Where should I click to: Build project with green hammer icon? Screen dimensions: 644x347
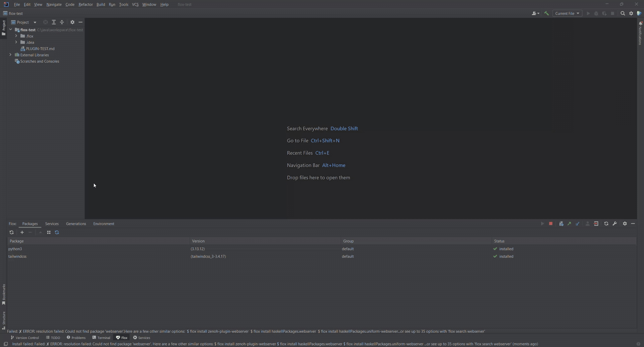pos(546,13)
